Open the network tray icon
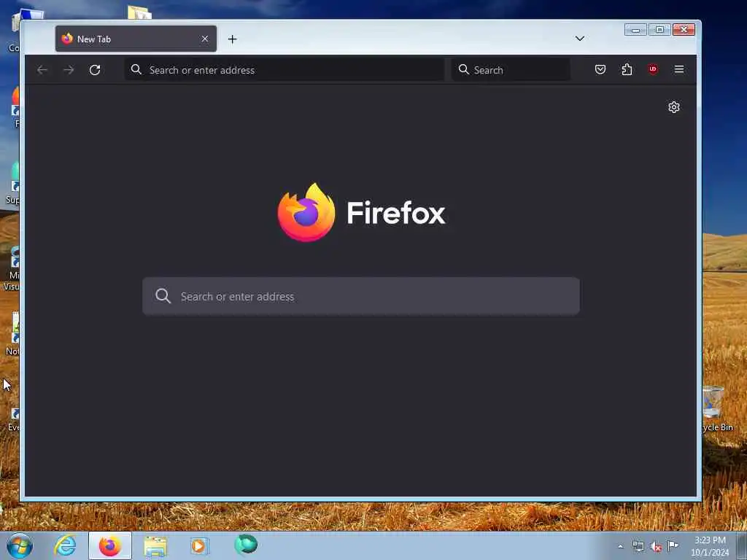Image resolution: width=747 pixels, height=560 pixels. pos(638,546)
